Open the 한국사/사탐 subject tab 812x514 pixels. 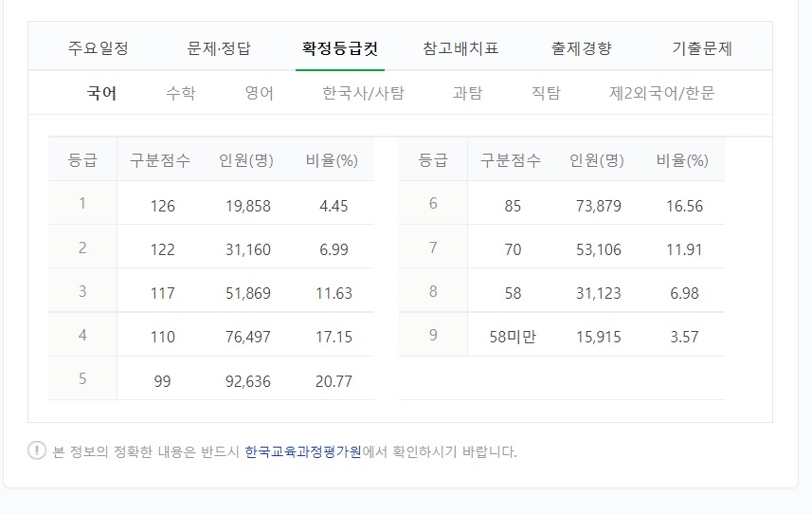tap(363, 93)
